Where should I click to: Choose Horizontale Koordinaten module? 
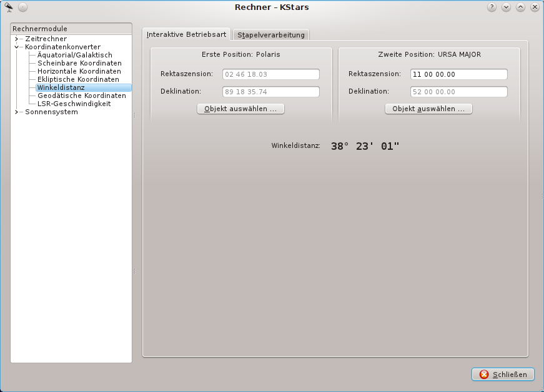(x=79, y=71)
